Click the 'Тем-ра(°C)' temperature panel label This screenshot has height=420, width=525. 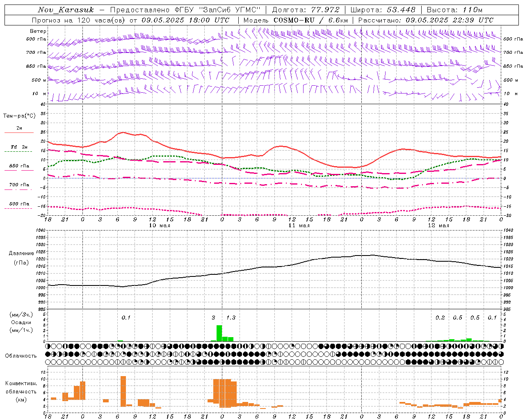[19, 116]
